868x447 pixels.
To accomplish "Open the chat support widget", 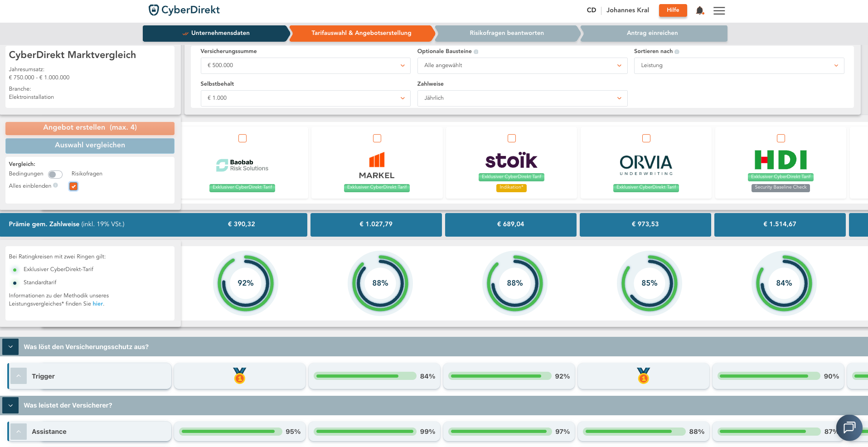I will [849, 428].
